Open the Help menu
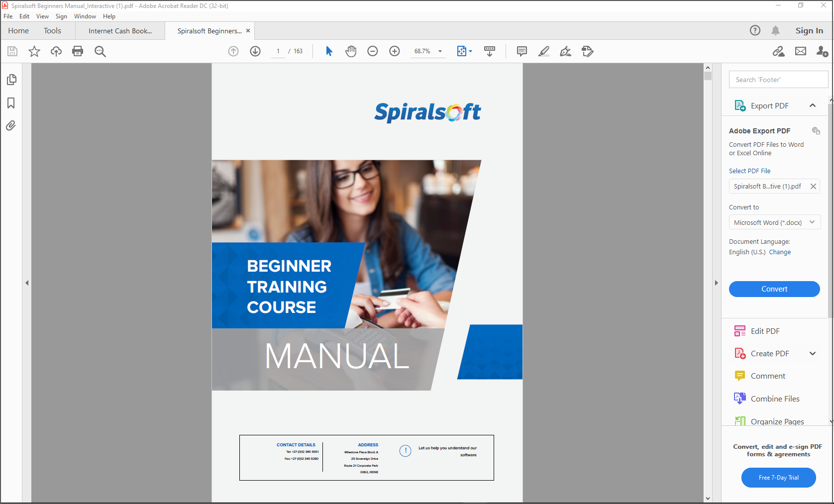834x504 pixels. [109, 16]
